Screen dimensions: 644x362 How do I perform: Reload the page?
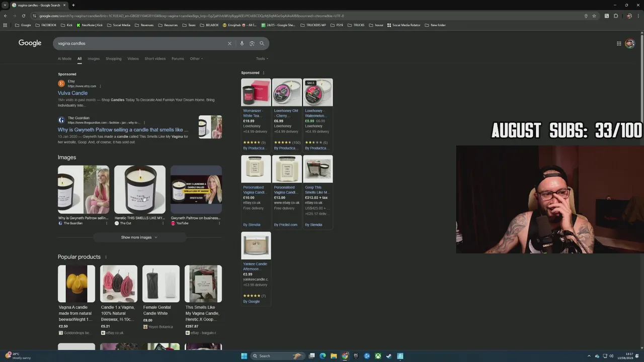coord(23,16)
